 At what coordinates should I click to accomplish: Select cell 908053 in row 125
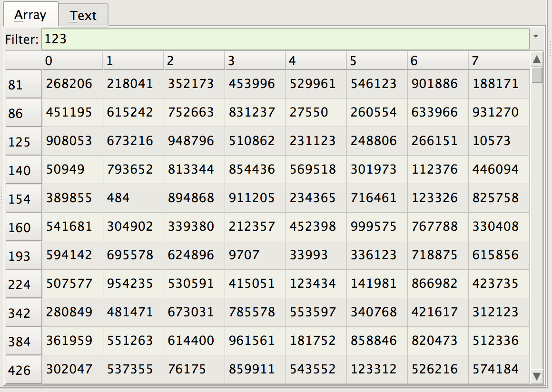coord(72,141)
